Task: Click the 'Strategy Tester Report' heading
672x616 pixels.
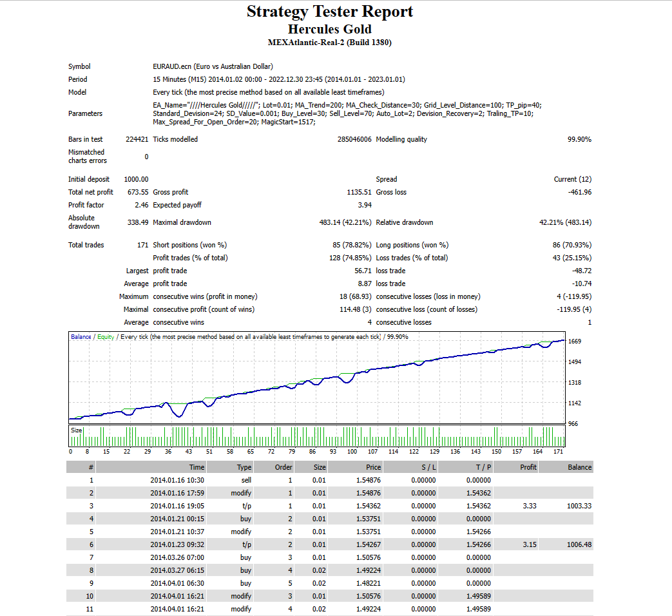Action: (330, 12)
